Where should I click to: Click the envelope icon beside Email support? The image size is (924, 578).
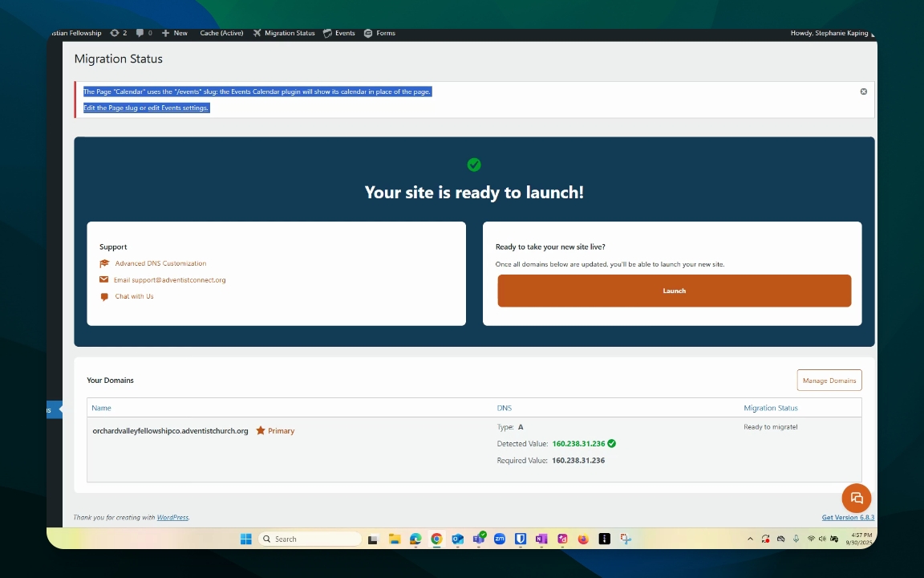coord(103,279)
